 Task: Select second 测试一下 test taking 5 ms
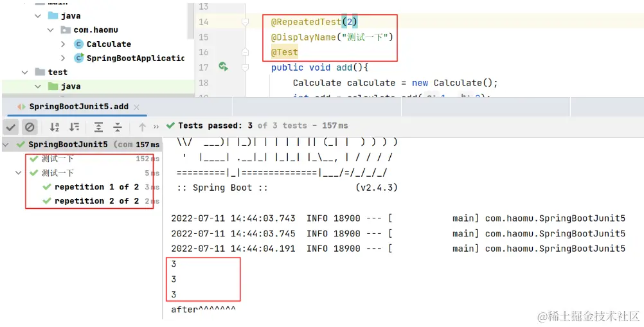point(57,173)
